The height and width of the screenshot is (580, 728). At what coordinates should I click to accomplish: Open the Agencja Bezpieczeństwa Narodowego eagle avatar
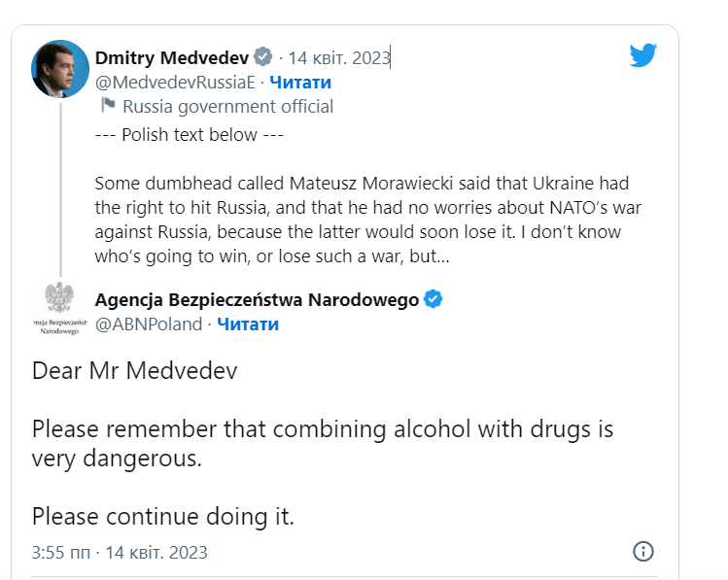click(60, 310)
